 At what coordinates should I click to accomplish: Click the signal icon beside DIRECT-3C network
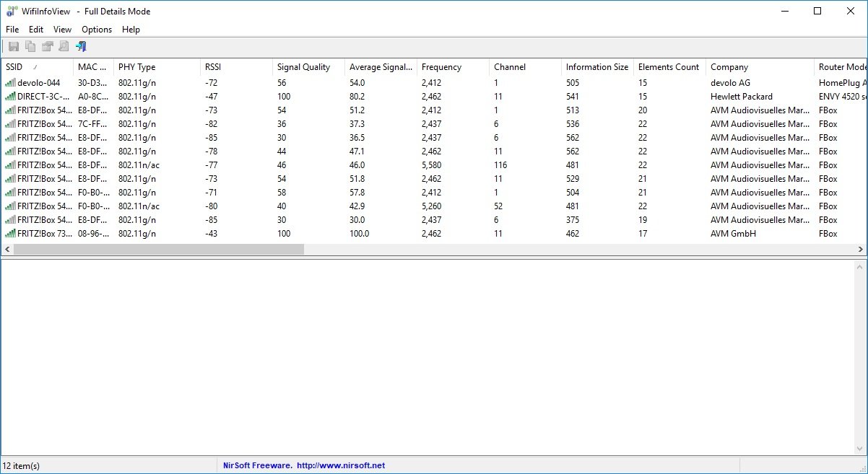tap(10, 97)
